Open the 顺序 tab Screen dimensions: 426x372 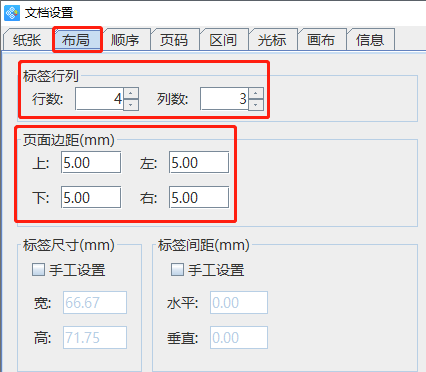pyautogui.click(x=125, y=40)
